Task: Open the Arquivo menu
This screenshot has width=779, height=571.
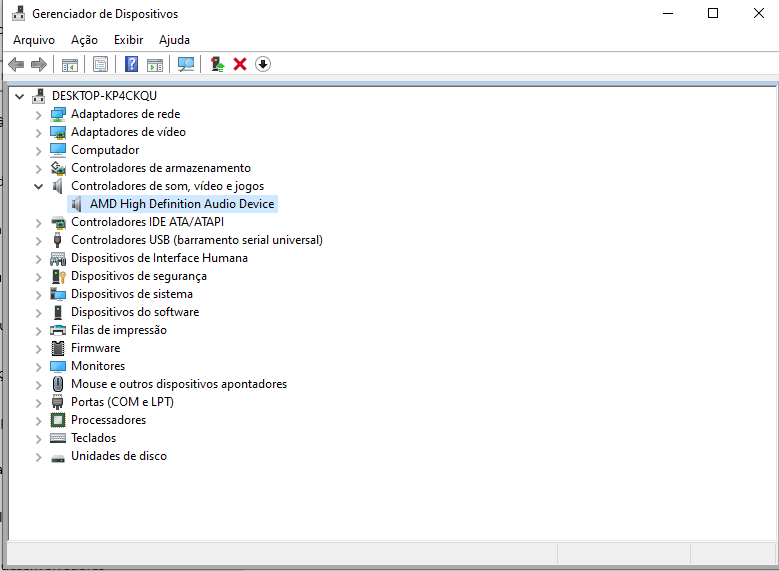Action: tap(34, 40)
